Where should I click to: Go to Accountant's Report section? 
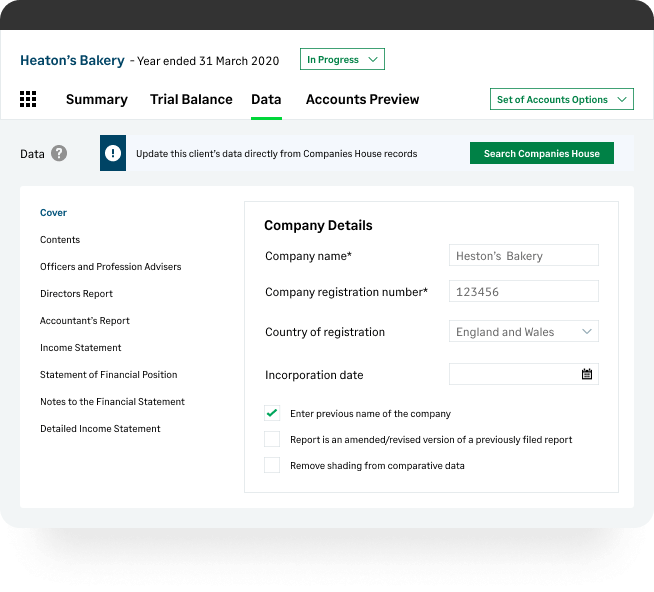[x=85, y=321]
